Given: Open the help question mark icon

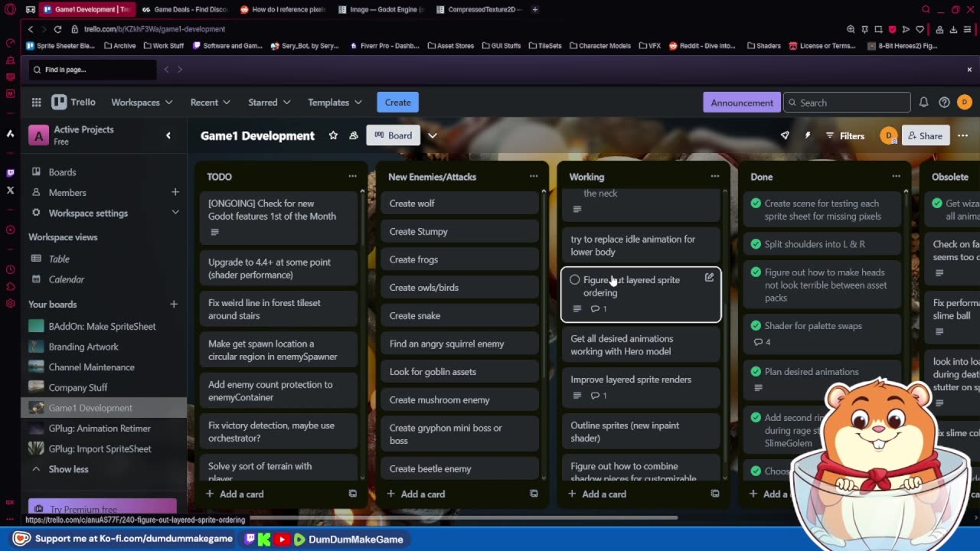Looking at the screenshot, I should coord(944,102).
